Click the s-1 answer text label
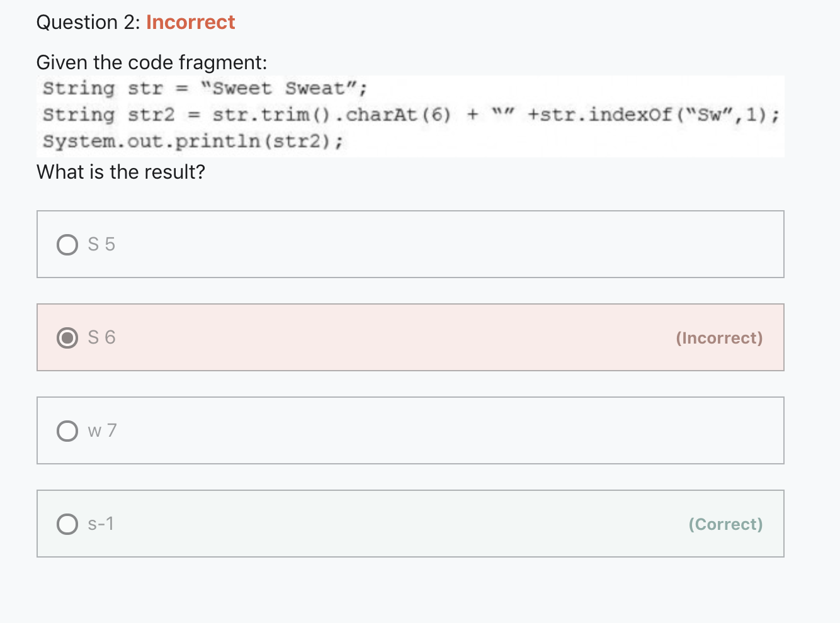This screenshot has height=623, width=840. pos(100,524)
